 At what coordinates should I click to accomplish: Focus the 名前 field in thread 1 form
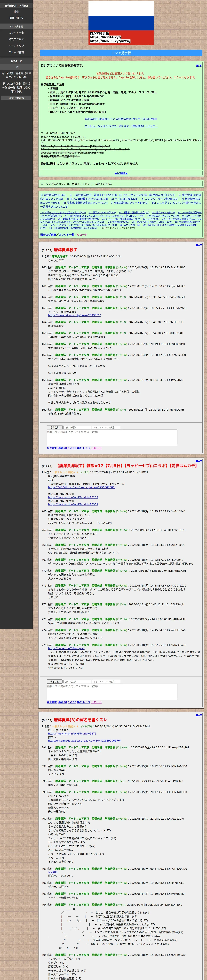click(x=77, y=427)
